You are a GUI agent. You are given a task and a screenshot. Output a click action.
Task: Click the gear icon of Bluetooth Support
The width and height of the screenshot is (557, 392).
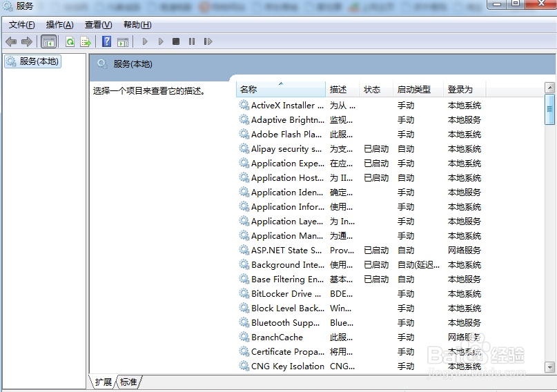pyautogui.click(x=244, y=322)
